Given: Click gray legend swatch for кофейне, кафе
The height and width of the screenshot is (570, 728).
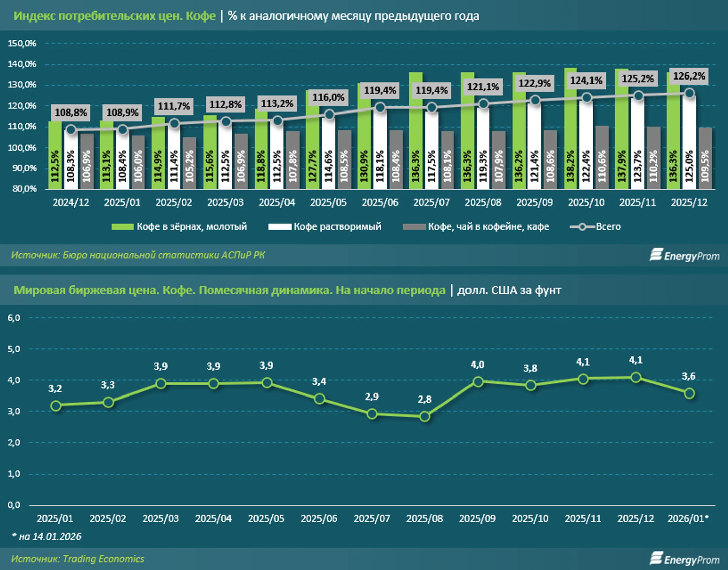Looking at the screenshot, I should pyautogui.click(x=414, y=227).
